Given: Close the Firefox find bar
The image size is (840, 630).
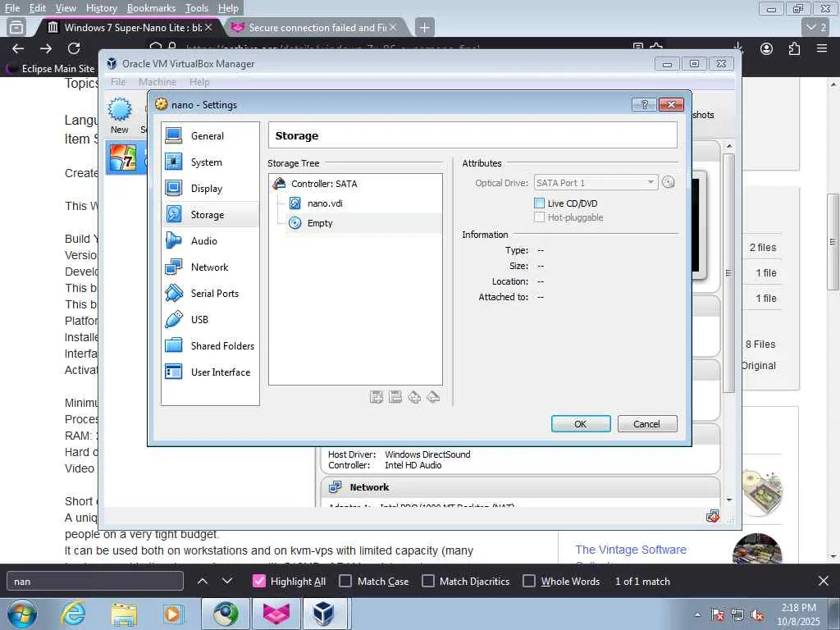Looking at the screenshot, I should pos(824,581).
